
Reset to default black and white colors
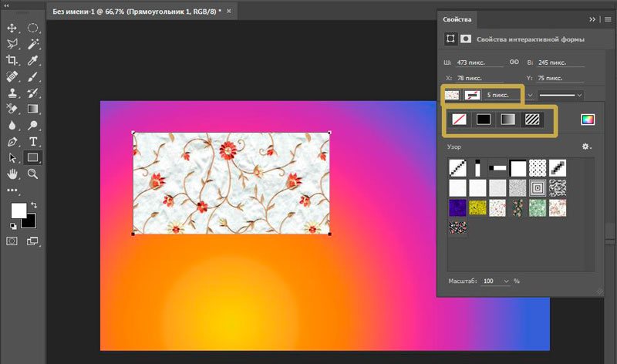coord(13,226)
